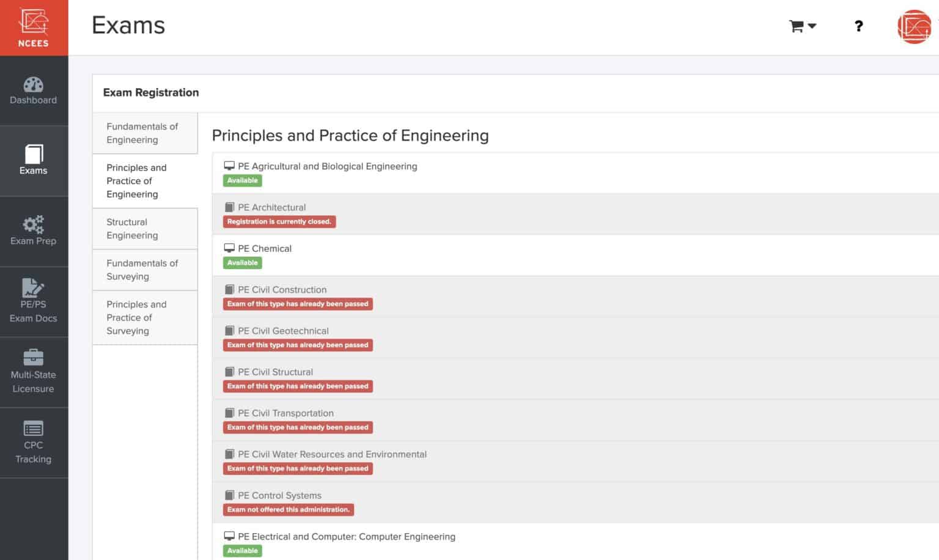Open CPC Tracking in the sidebar
The image size is (939, 560).
point(34,442)
